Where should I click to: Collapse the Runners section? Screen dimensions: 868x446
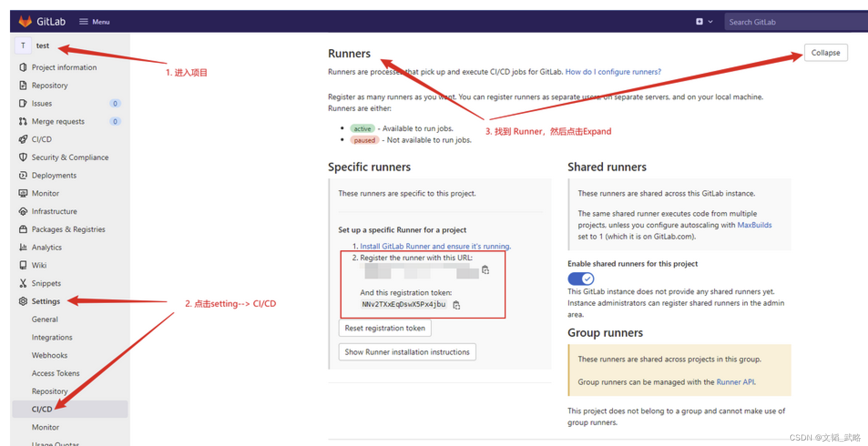[x=826, y=53]
